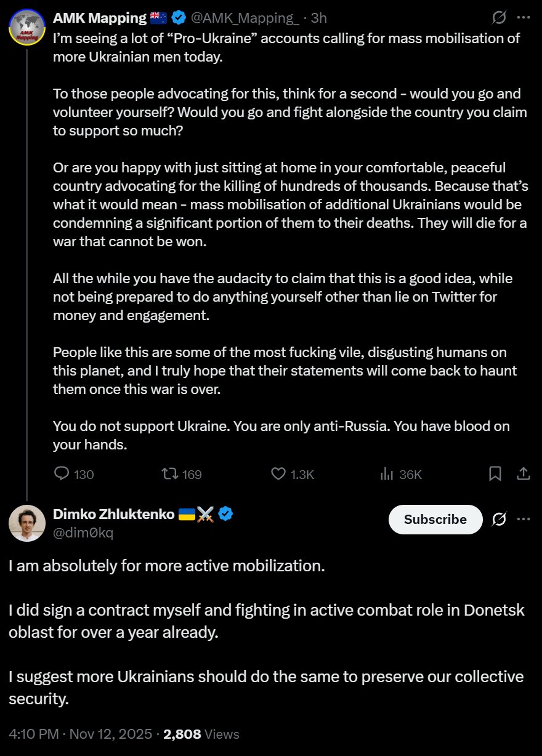542x756 pixels.
Task: Open AMK Mapping display name link
Action: coord(100,18)
